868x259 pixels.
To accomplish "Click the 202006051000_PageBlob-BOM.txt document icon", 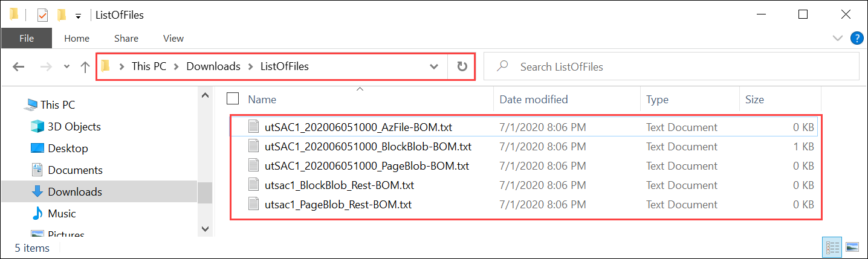I will [x=254, y=166].
